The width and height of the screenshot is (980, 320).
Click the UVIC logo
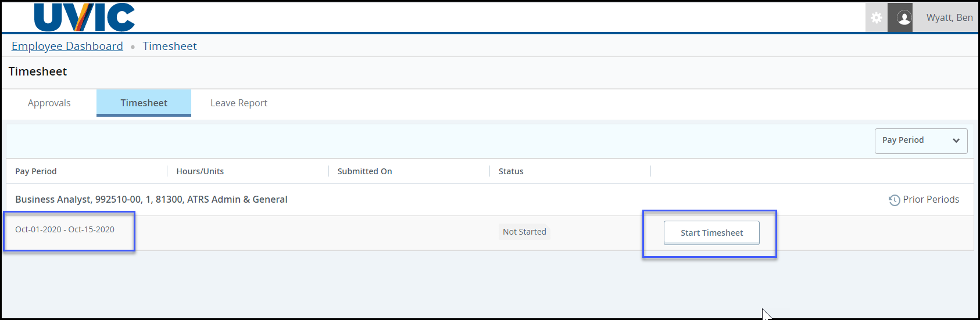point(84,17)
